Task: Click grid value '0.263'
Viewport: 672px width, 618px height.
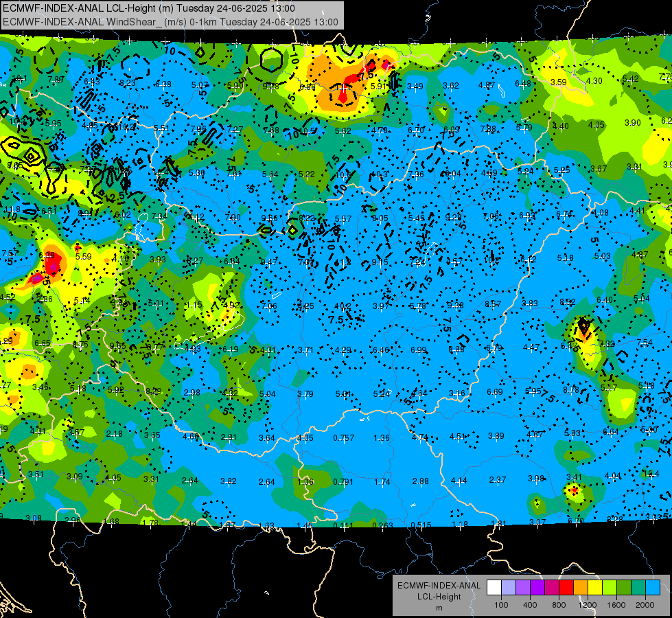Action: 383,525
